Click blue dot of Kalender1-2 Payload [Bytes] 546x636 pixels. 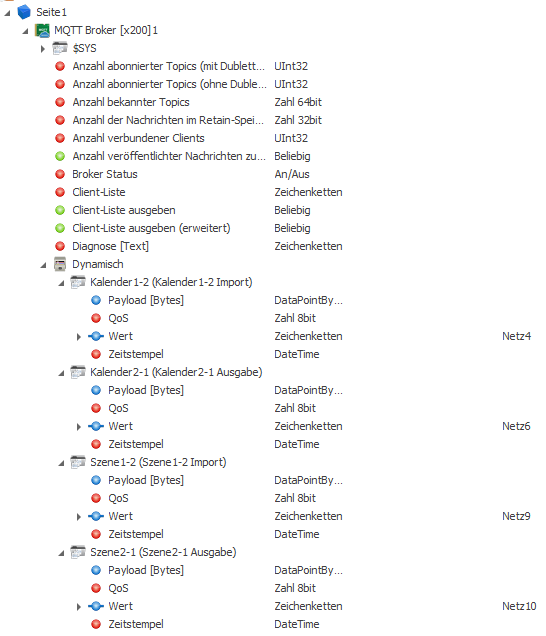click(96, 300)
